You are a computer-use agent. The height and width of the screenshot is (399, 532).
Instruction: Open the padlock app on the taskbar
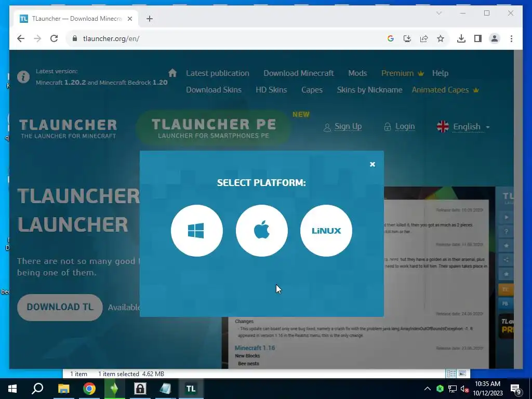pyautogui.click(x=140, y=389)
